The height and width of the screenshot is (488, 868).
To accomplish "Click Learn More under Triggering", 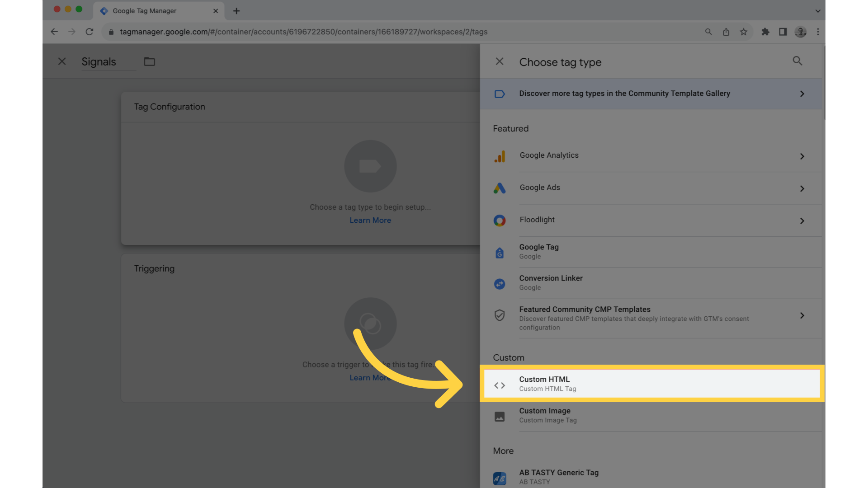I will (x=370, y=378).
